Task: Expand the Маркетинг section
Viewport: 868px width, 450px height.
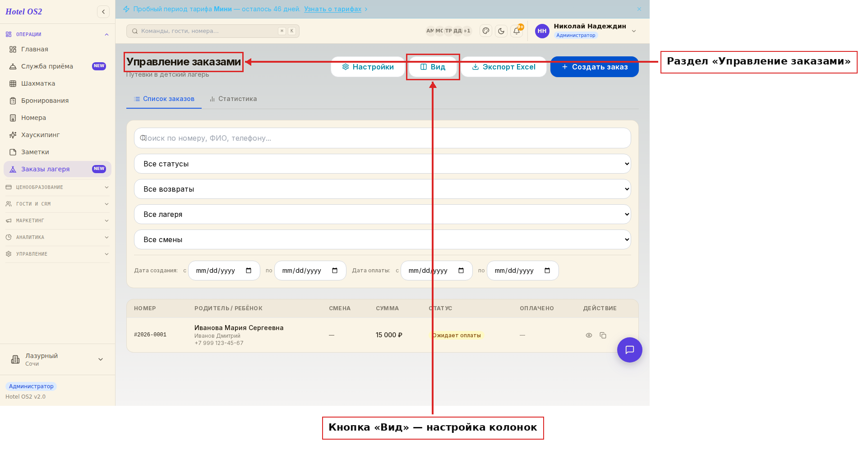Action: pyautogui.click(x=57, y=220)
